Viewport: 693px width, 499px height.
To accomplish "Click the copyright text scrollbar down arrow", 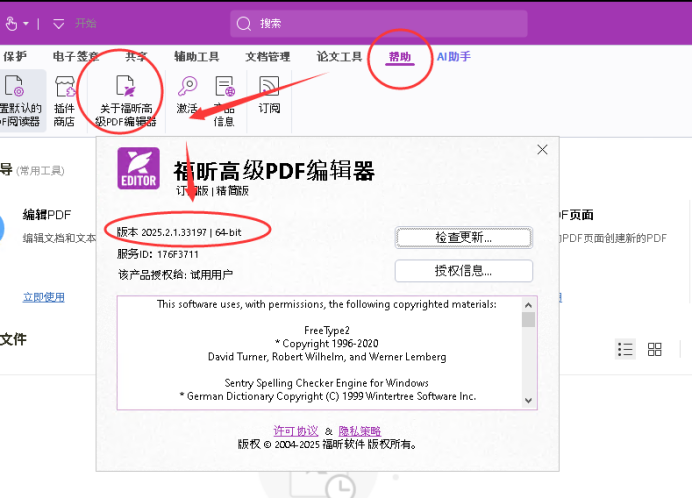I will [528, 400].
